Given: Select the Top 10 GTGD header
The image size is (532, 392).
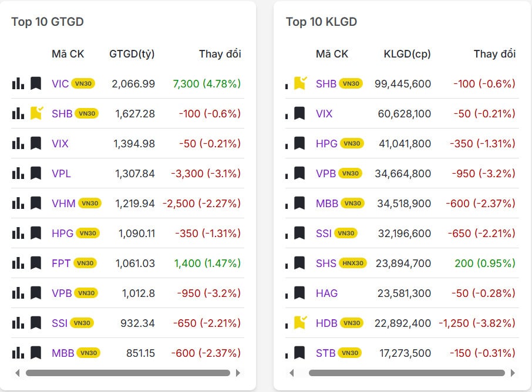Looking at the screenshot, I should click(x=48, y=22).
